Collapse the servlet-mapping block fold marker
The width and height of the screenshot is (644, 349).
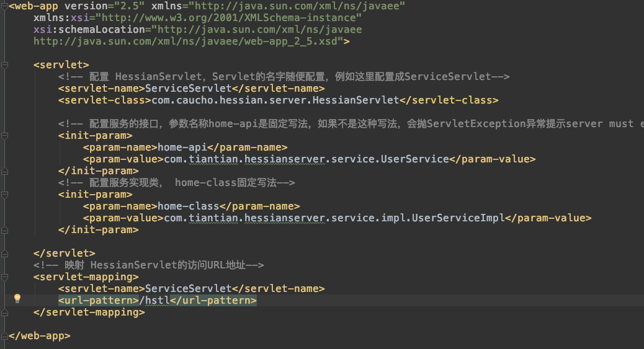click(4, 277)
